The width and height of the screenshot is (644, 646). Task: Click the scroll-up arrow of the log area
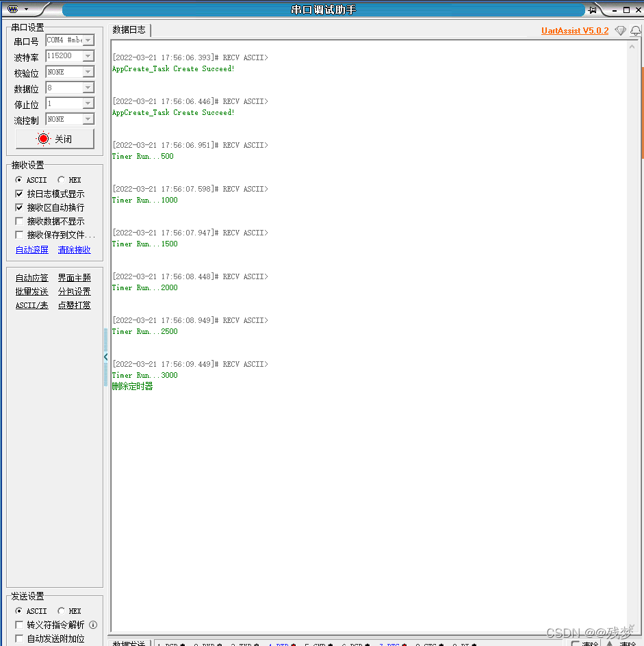coord(632,47)
